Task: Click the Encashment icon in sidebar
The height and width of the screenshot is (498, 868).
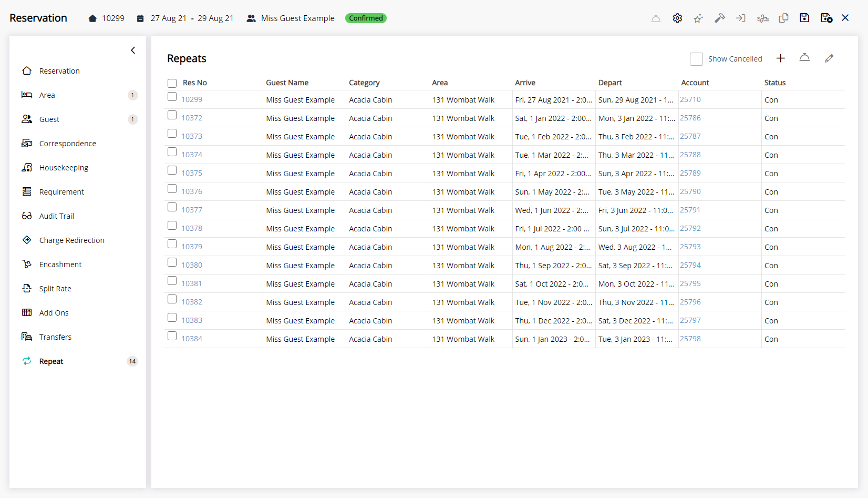Action: (27, 264)
